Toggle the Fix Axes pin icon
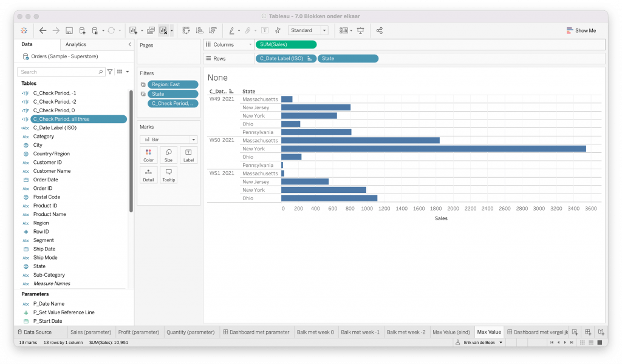This screenshot has height=364, width=622. (278, 30)
